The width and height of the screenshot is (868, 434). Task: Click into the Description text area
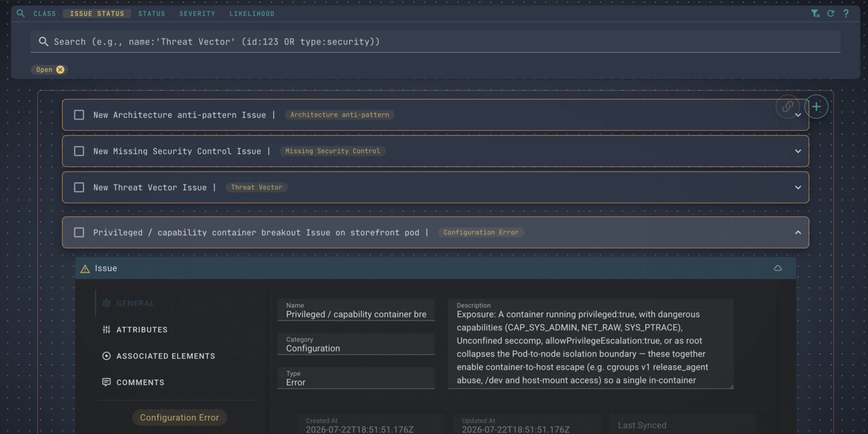point(590,344)
